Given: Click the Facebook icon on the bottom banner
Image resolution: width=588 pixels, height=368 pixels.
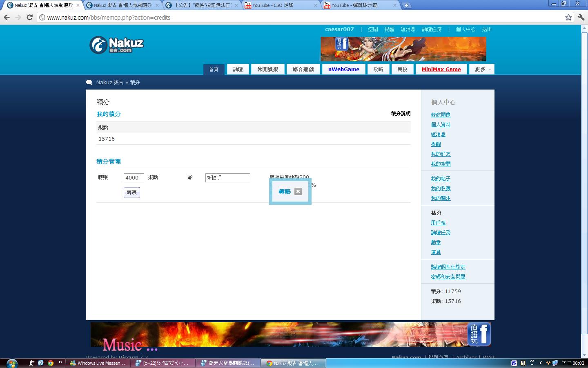Looking at the screenshot, I should click(x=479, y=334).
